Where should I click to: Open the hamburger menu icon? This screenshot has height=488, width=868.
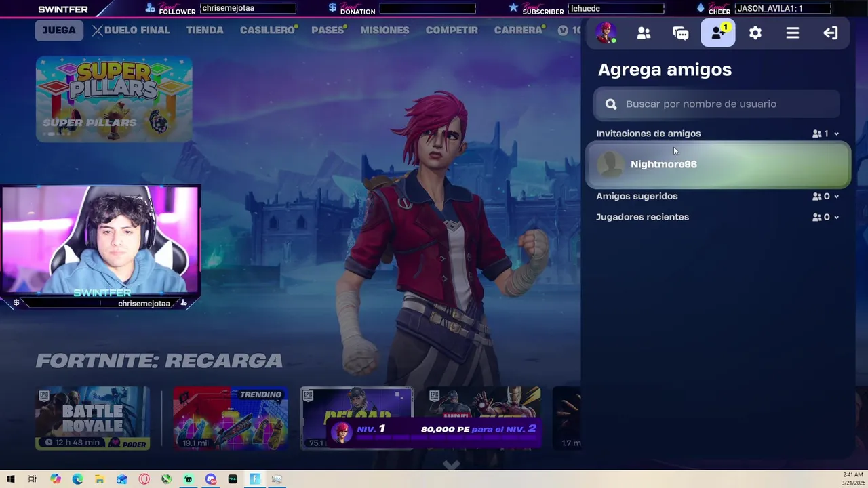point(792,33)
